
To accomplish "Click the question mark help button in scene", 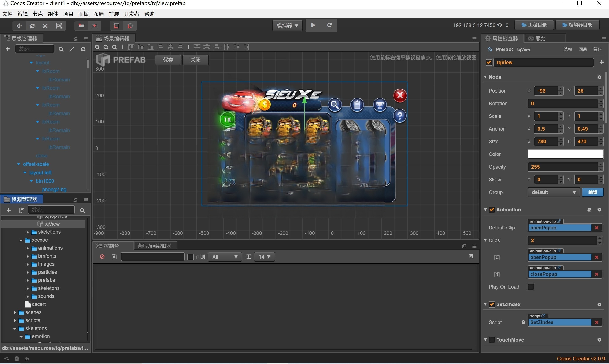I will [400, 116].
